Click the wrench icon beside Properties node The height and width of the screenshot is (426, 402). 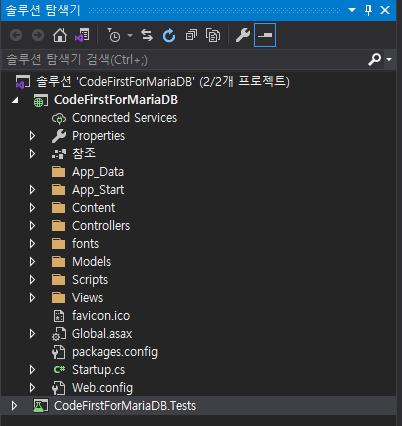click(59, 136)
